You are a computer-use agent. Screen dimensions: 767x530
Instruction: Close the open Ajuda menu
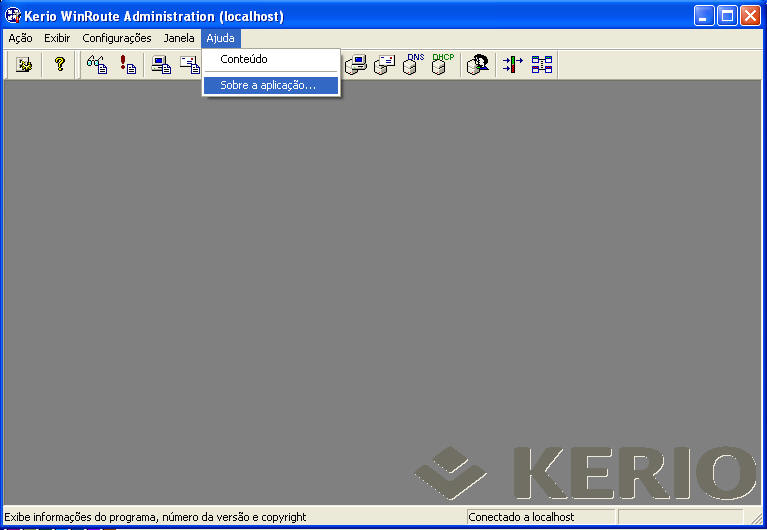coord(220,38)
